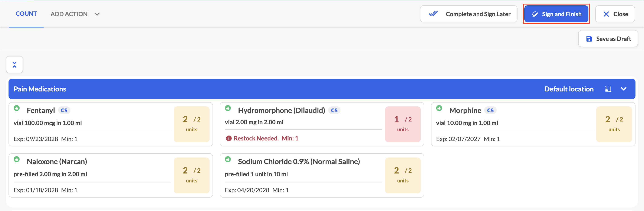Click the CS badge next to Morphine
The width and height of the screenshot is (644, 211).
[490, 110]
